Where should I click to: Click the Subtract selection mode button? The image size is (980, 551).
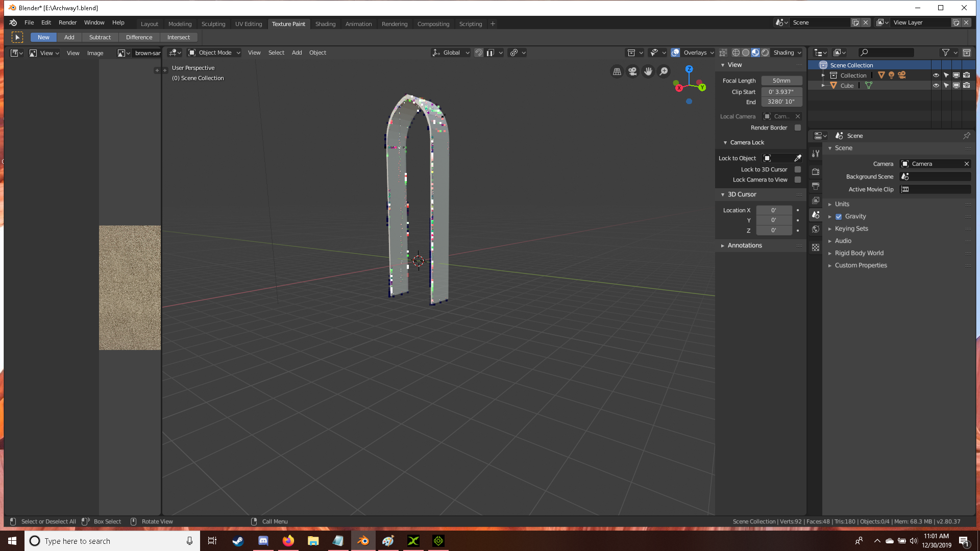(x=100, y=37)
